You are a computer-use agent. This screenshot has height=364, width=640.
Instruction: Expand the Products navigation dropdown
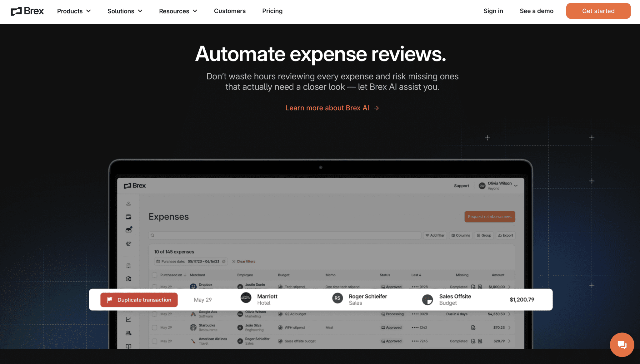pos(74,11)
